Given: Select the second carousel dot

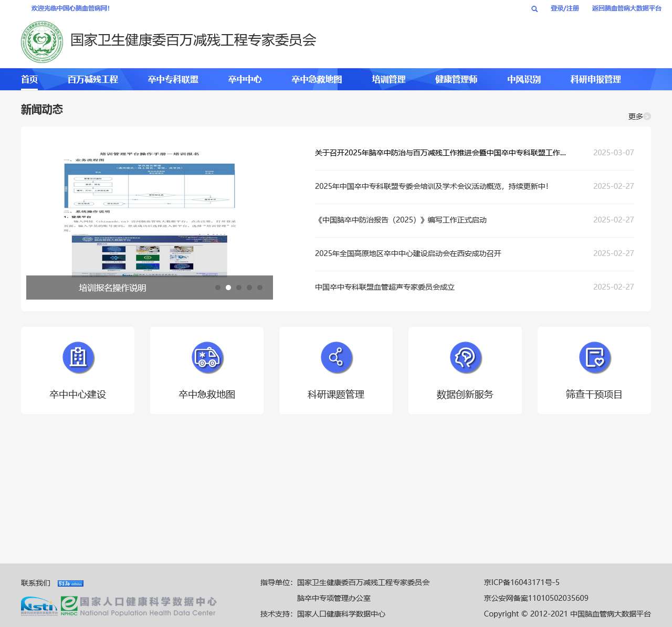Looking at the screenshot, I should (x=228, y=288).
